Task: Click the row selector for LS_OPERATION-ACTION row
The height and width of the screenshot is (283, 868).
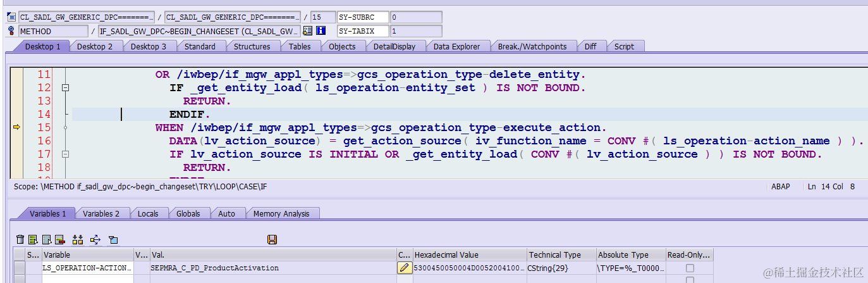Action: point(20,268)
